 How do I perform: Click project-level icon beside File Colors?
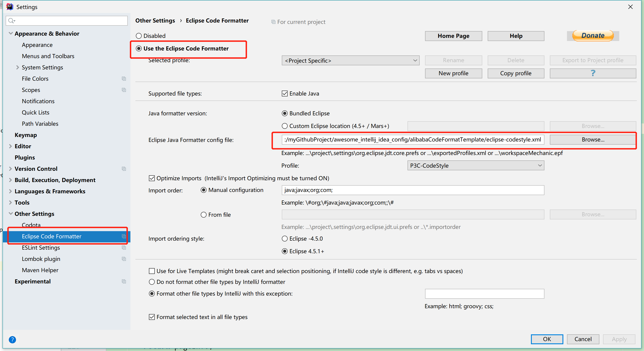(124, 78)
